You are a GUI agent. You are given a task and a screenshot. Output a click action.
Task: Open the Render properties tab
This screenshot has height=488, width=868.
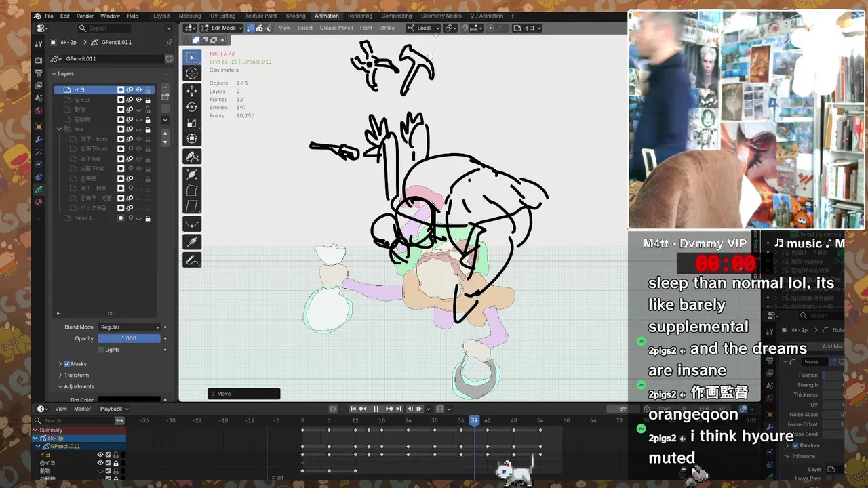[39, 60]
